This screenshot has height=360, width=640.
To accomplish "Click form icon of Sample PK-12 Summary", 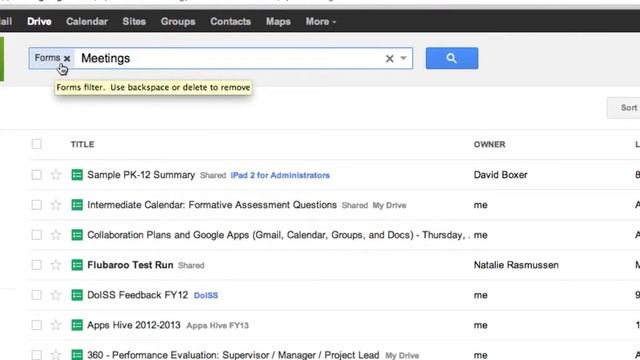I will [77, 175].
